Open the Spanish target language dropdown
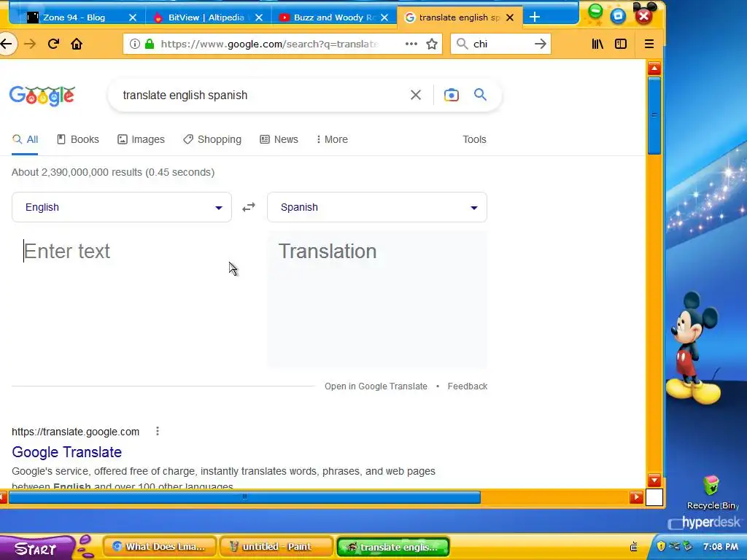 click(x=377, y=207)
